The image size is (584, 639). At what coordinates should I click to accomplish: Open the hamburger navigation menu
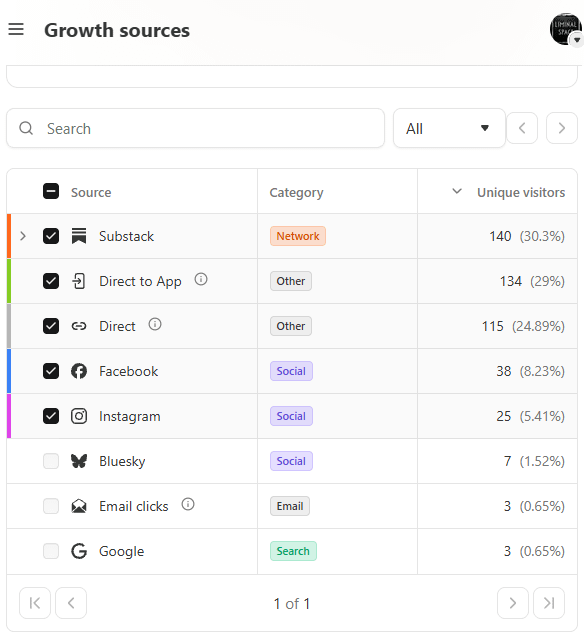[x=16, y=29]
